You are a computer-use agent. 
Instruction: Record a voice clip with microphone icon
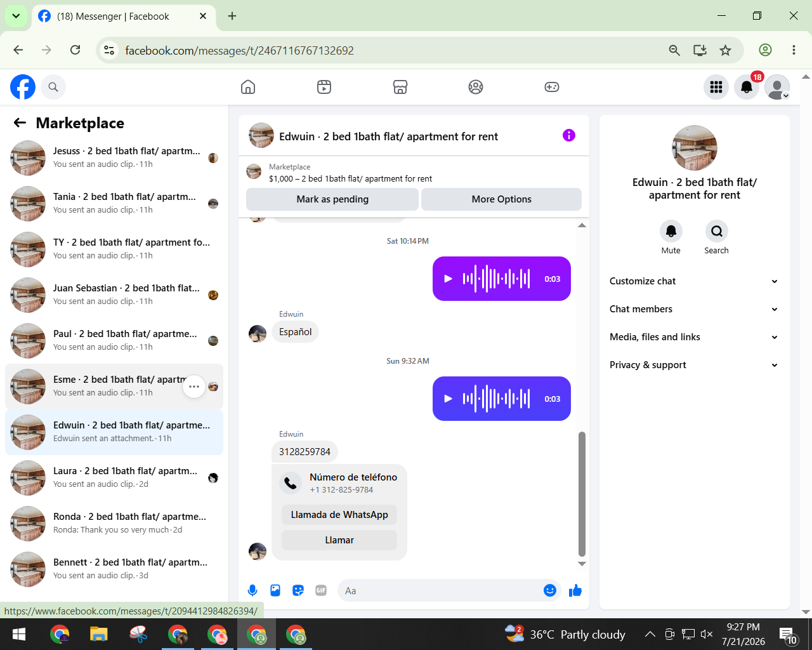coord(252,591)
